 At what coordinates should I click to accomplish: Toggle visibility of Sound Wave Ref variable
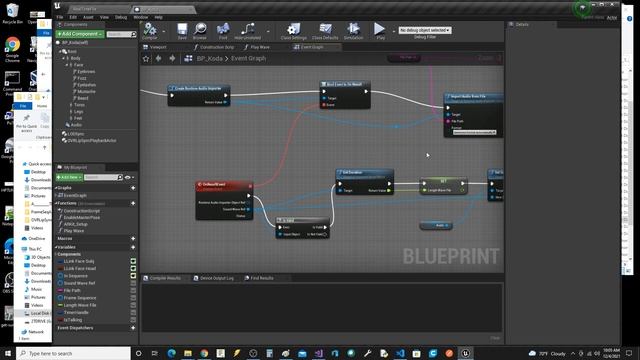pyautogui.click(x=133, y=283)
